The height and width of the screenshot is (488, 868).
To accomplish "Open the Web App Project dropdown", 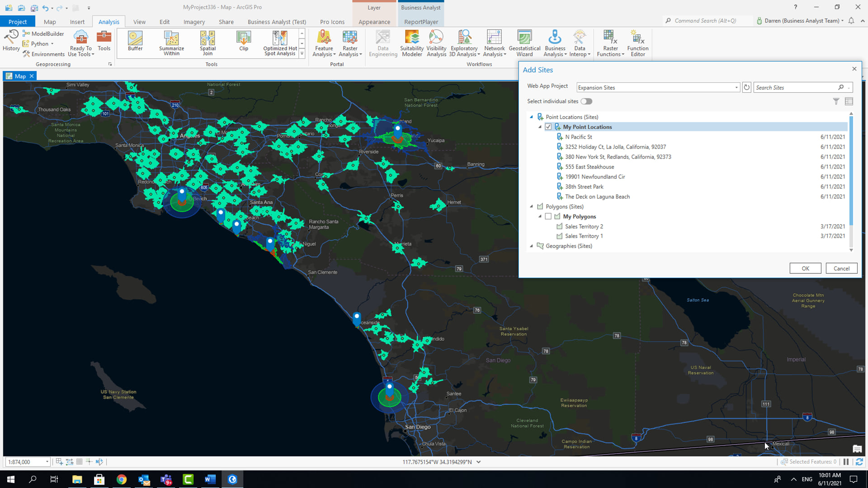I will (x=736, y=87).
